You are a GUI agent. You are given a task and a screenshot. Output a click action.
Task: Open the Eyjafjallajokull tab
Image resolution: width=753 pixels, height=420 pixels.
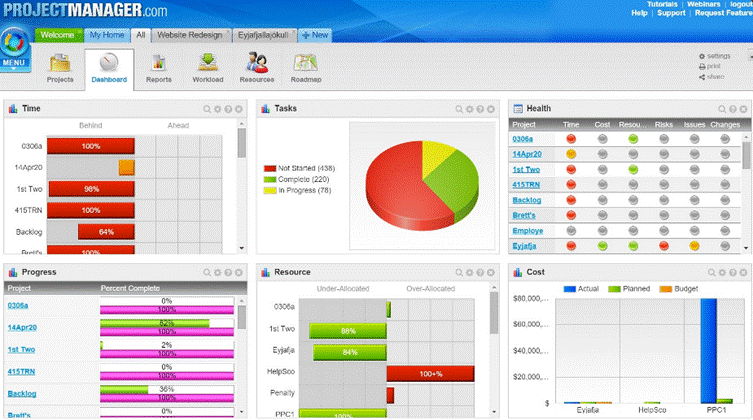[x=263, y=35]
